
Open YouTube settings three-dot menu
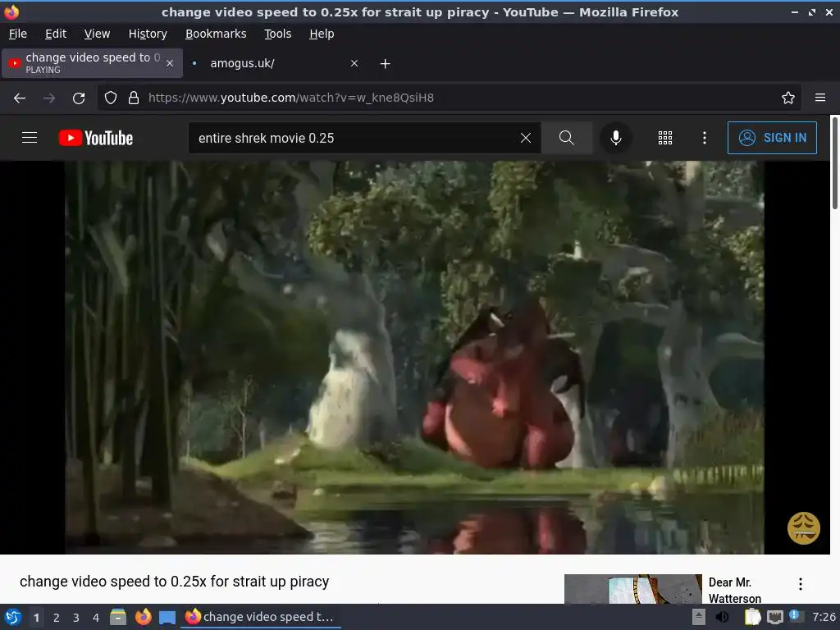pos(704,138)
